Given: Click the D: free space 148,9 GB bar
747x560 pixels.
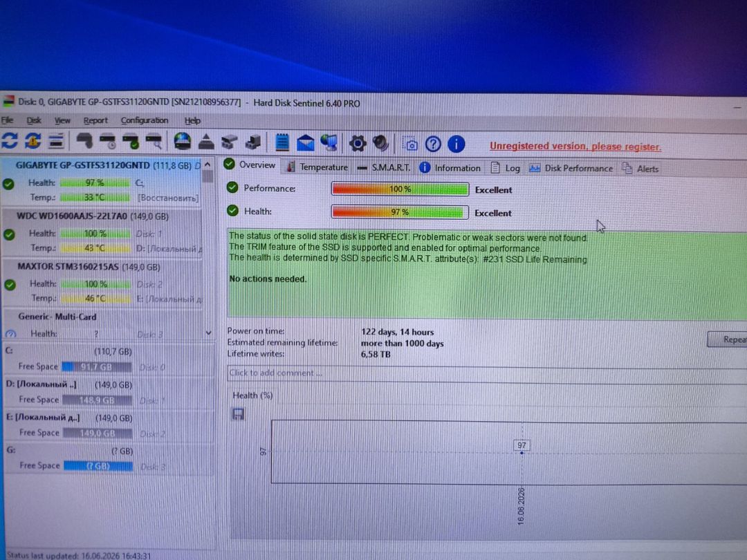Looking at the screenshot, I should (x=98, y=400).
